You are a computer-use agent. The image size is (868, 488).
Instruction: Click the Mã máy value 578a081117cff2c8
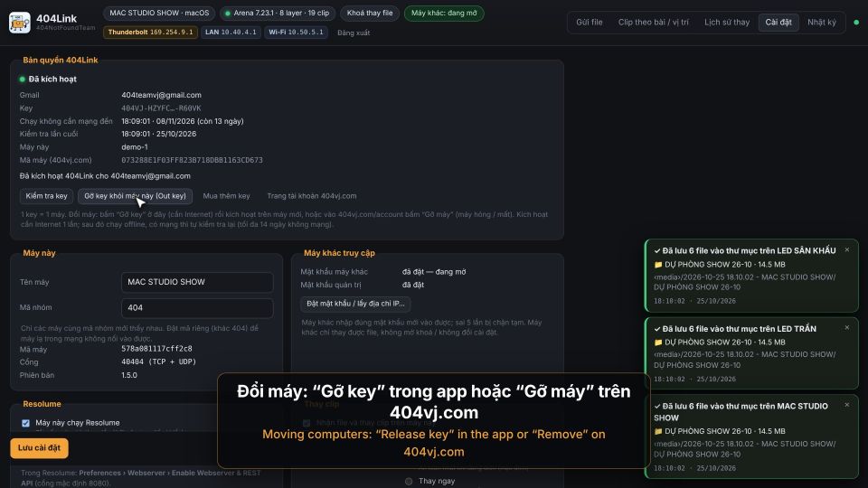[x=156, y=349]
